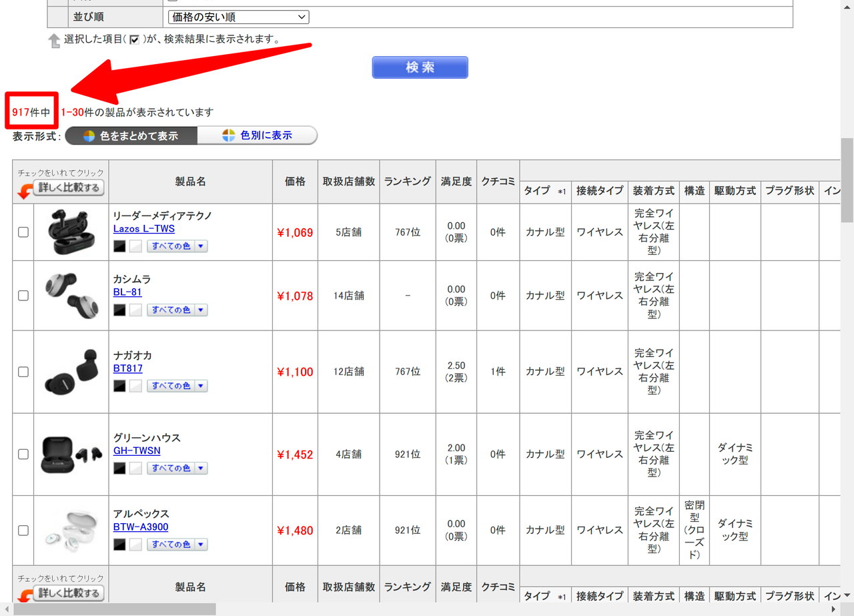The width and height of the screenshot is (854, 616).
Task: Click the Kashimura BL-81 product image
Action: (x=71, y=295)
